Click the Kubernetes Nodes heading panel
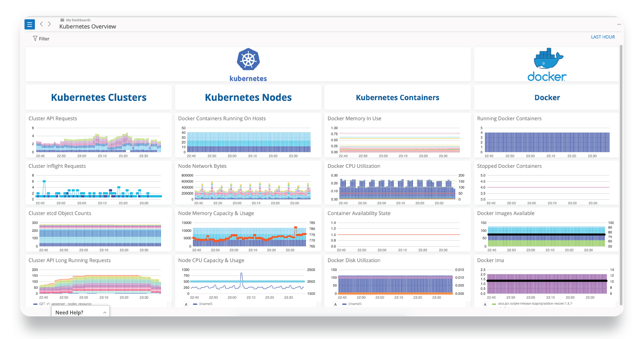Screen dimensions: 644x339 coord(248,97)
